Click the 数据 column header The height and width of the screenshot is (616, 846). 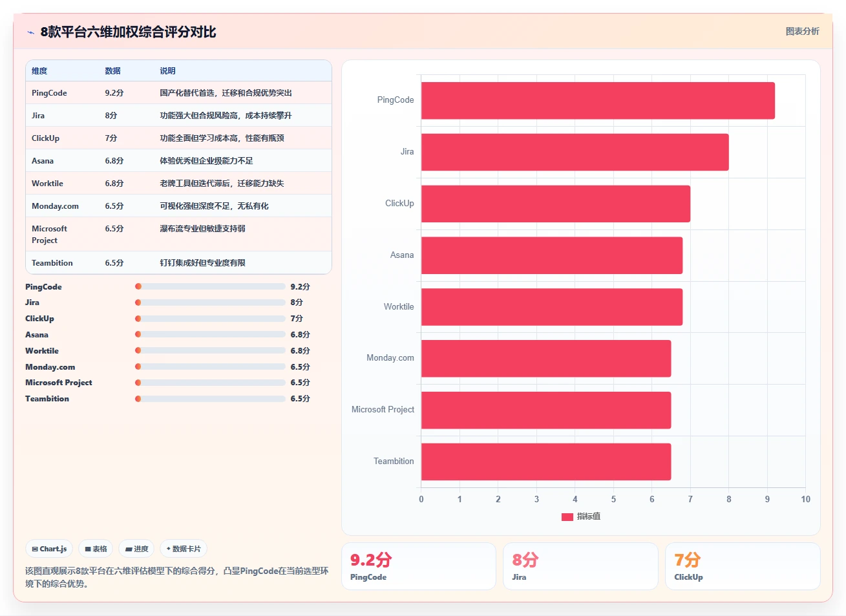click(x=113, y=71)
